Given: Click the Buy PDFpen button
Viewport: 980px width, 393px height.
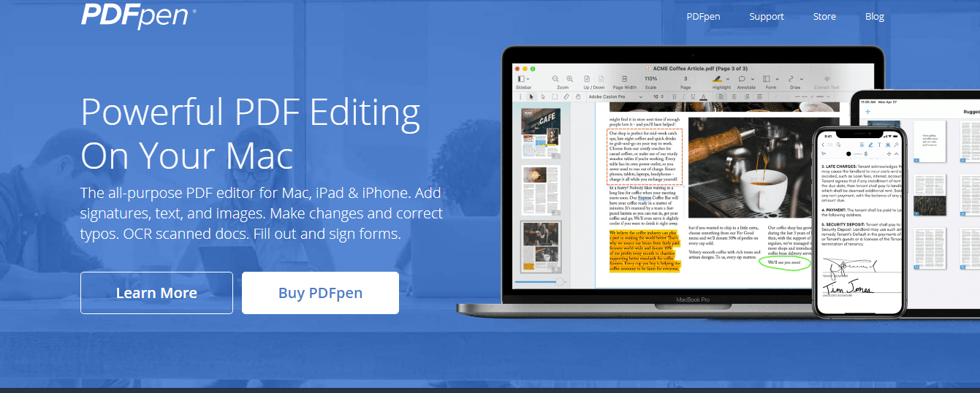Looking at the screenshot, I should [320, 293].
